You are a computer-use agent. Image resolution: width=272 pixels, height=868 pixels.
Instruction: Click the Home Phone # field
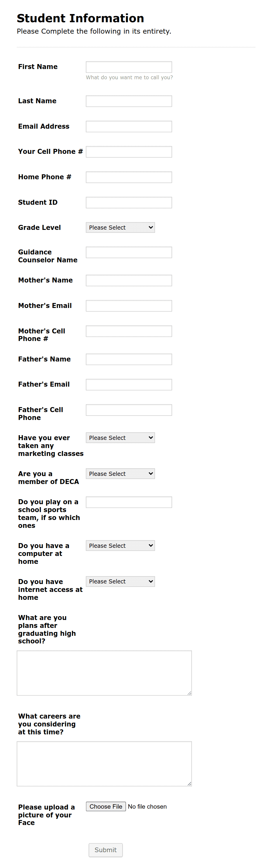(128, 177)
